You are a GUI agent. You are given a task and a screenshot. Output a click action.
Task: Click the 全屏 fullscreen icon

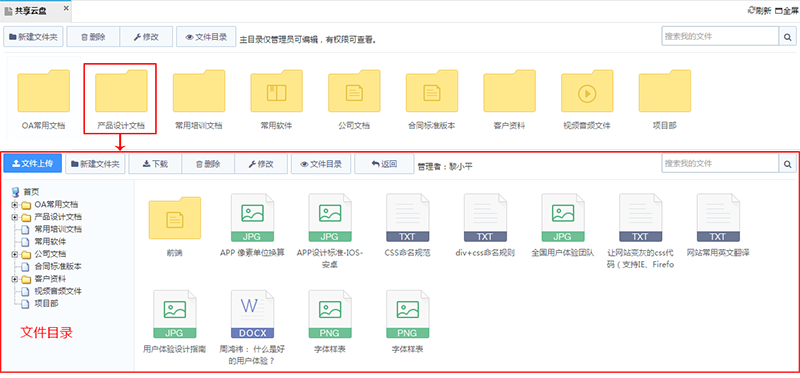pyautogui.click(x=779, y=11)
